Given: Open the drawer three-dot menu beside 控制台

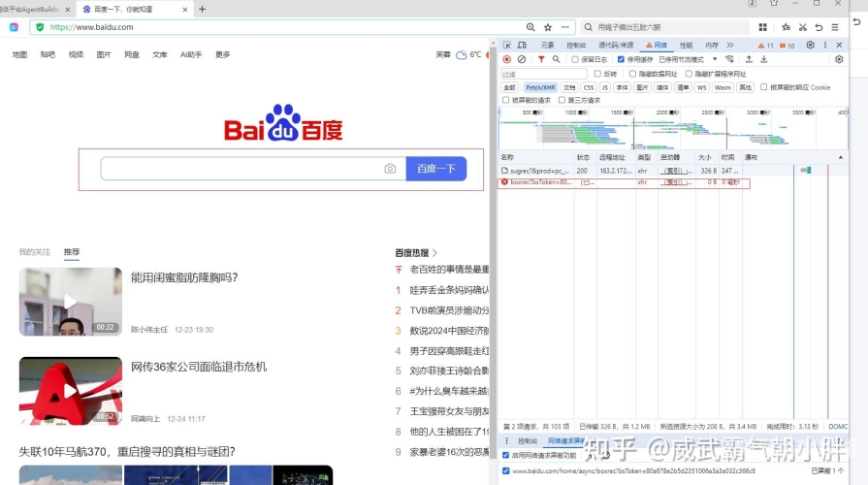Looking at the screenshot, I should [506, 440].
